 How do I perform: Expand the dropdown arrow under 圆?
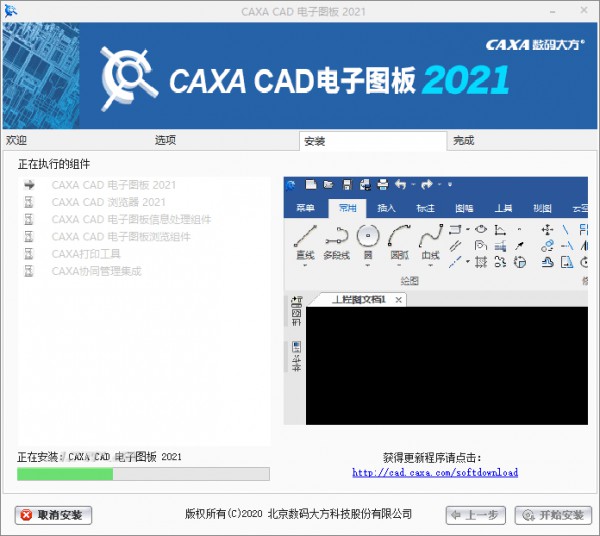[368, 267]
